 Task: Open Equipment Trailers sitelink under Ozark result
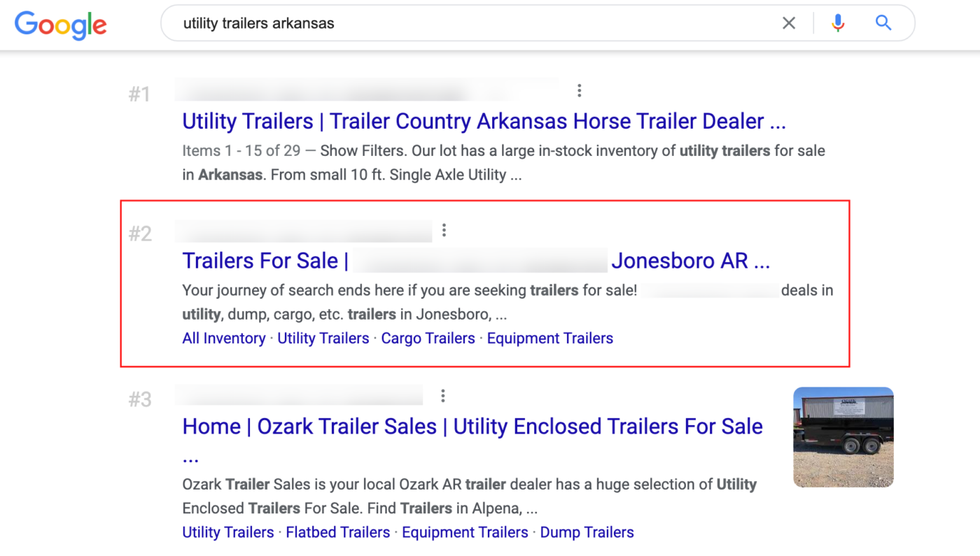465,532
